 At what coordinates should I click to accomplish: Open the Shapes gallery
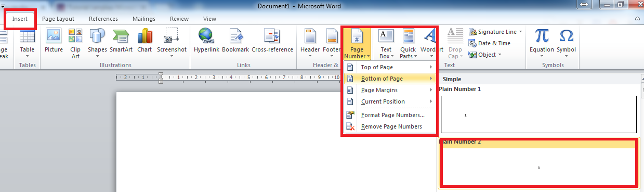pos(97,44)
